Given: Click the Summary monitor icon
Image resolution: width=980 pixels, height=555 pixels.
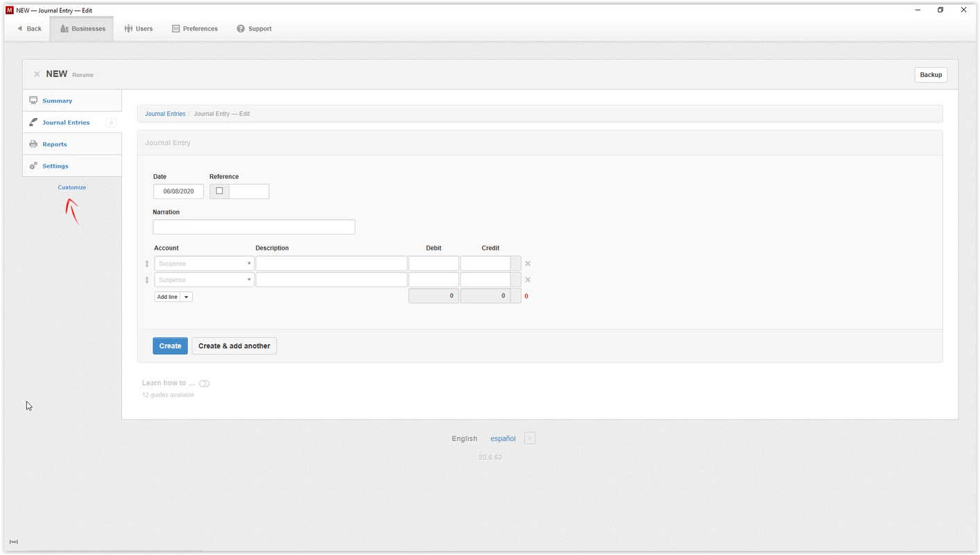Looking at the screenshot, I should pyautogui.click(x=33, y=101).
